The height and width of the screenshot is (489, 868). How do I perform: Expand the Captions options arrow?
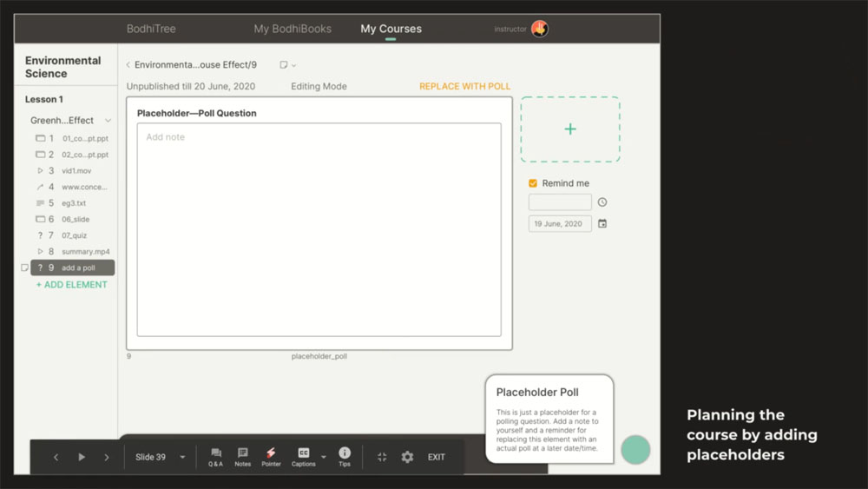click(324, 457)
